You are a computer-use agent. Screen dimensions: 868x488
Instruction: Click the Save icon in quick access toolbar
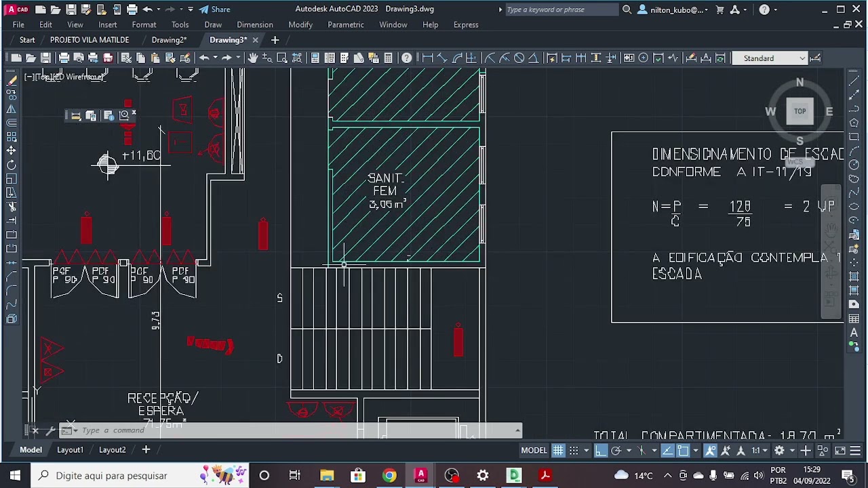click(x=71, y=9)
